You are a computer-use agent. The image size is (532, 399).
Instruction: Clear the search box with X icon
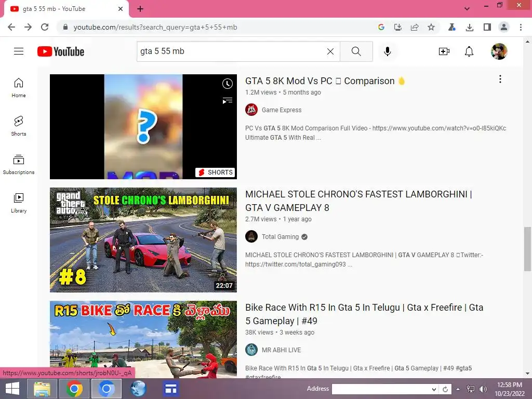click(330, 51)
